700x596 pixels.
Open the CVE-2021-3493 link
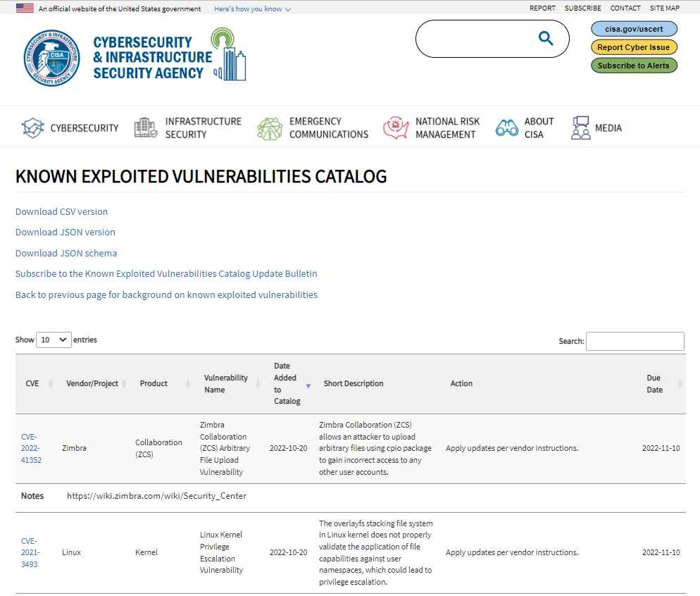[30, 553]
